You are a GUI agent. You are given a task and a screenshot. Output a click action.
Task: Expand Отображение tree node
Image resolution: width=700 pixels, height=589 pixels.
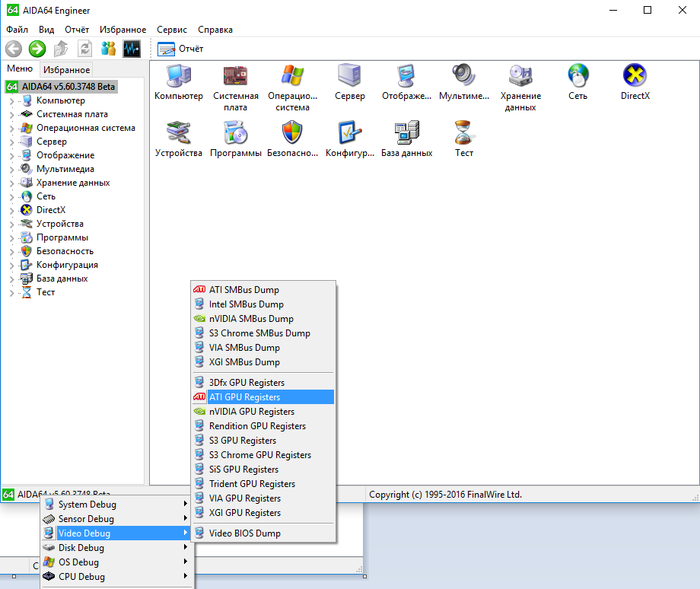coord(11,156)
